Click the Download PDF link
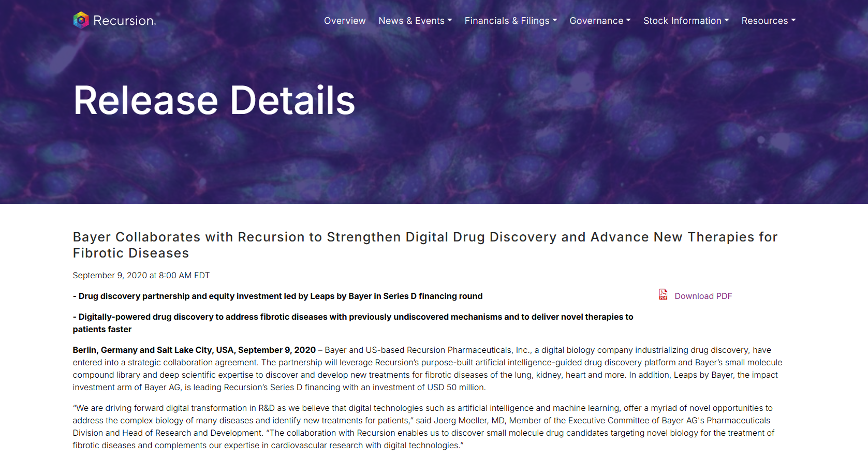This screenshot has height=457, width=868. pyautogui.click(x=703, y=296)
